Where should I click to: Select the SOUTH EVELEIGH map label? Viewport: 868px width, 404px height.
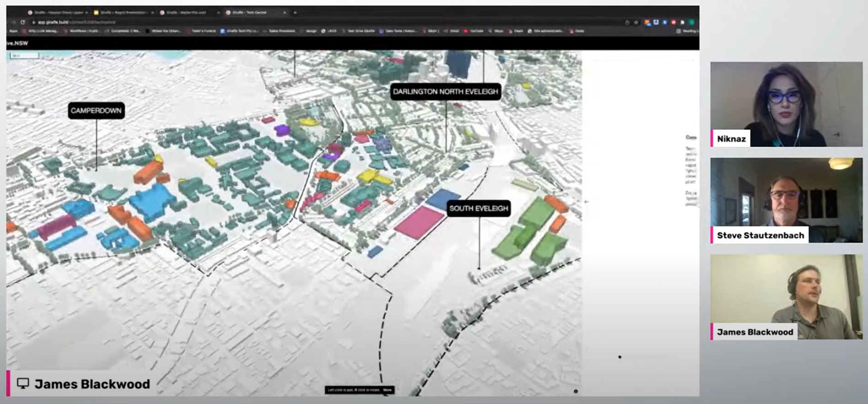478,208
